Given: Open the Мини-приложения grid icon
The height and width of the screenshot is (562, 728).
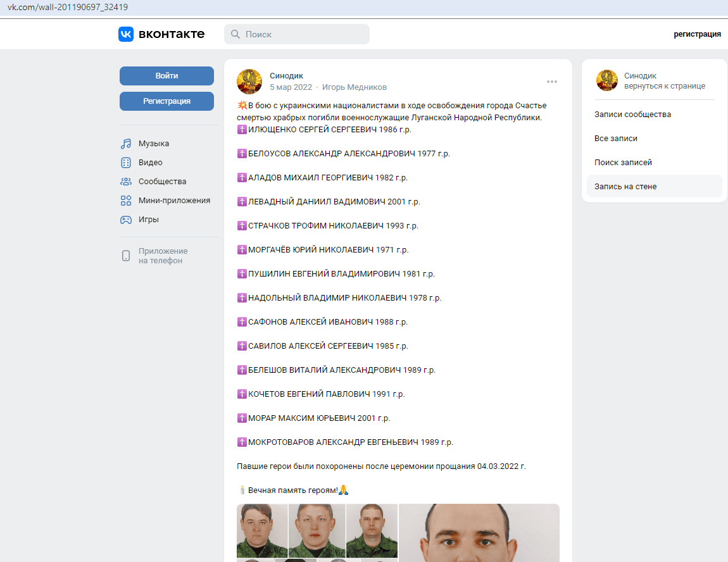Looking at the screenshot, I should click(126, 201).
